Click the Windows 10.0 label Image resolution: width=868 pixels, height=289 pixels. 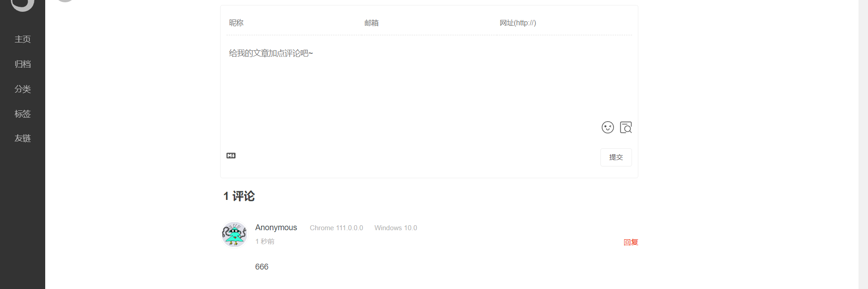tap(396, 228)
